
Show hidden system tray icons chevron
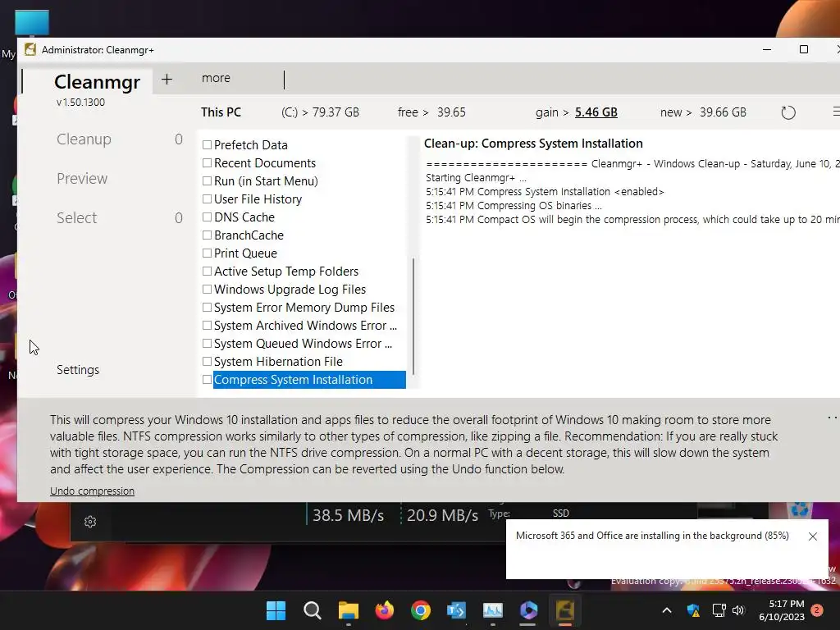pyautogui.click(x=667, y=610)
